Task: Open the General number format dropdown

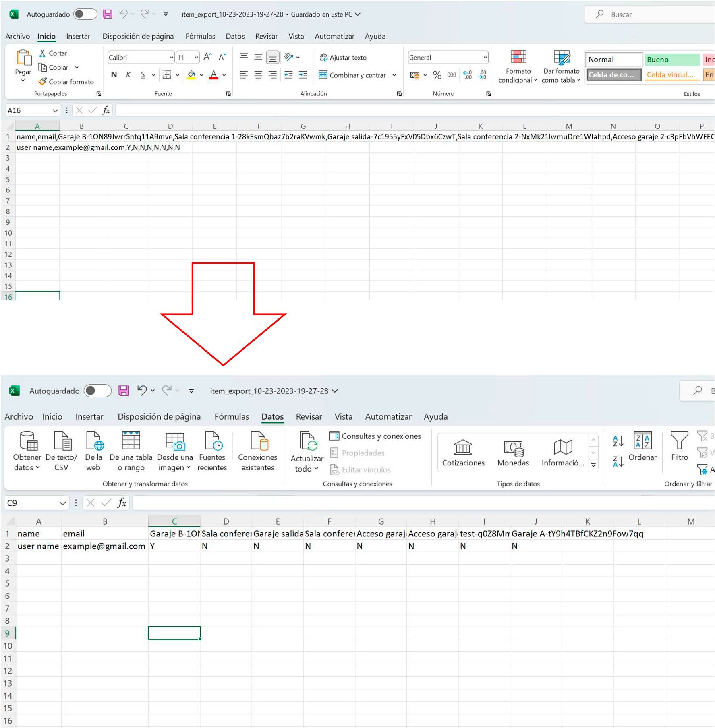Action: tap(485, 58)
